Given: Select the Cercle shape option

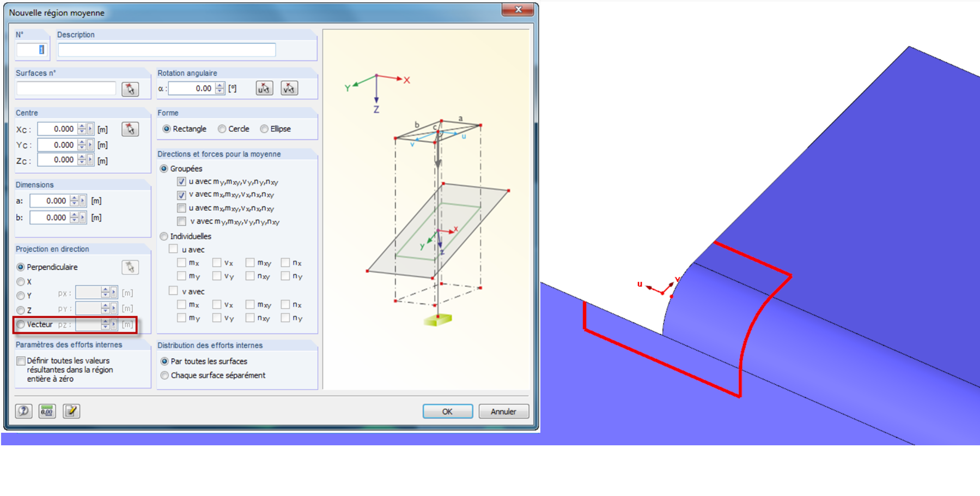Looking at the screenshot, I should [x=222, y=129].
